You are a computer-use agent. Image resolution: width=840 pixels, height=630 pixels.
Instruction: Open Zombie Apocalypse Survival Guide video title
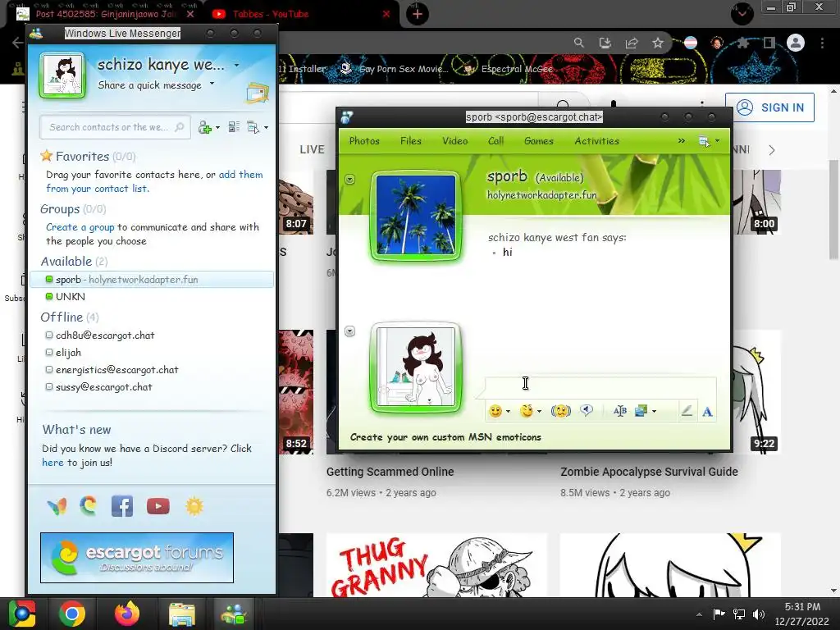649,472
